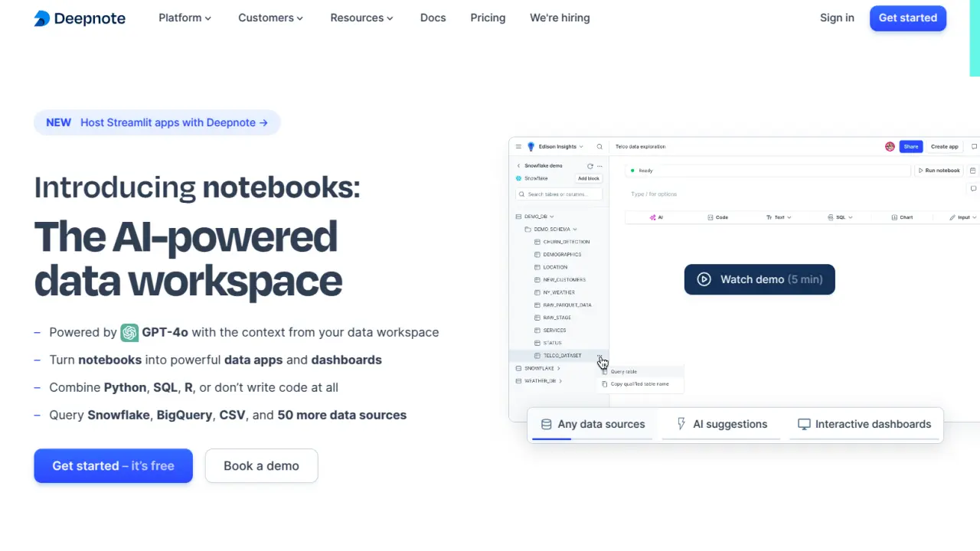Go to the Docs page

433,18
